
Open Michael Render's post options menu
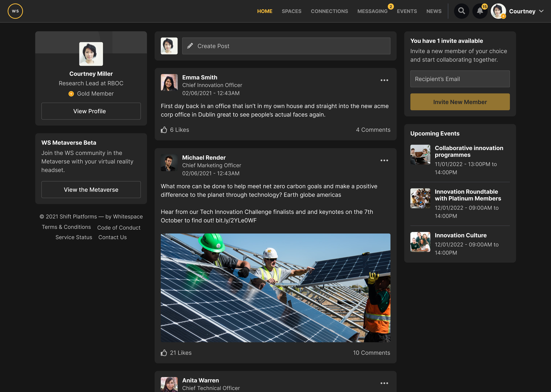tap(384, 160)
